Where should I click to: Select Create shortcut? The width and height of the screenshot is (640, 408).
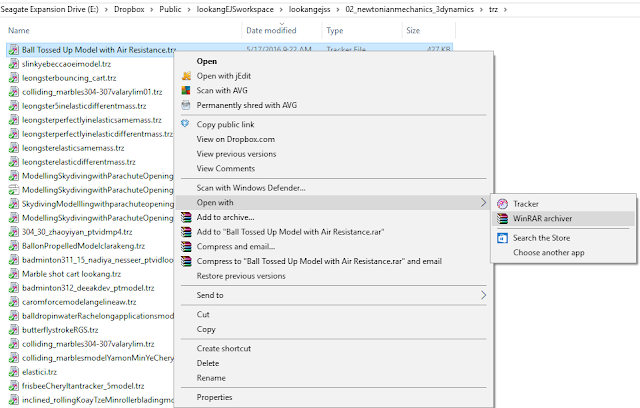224,348
